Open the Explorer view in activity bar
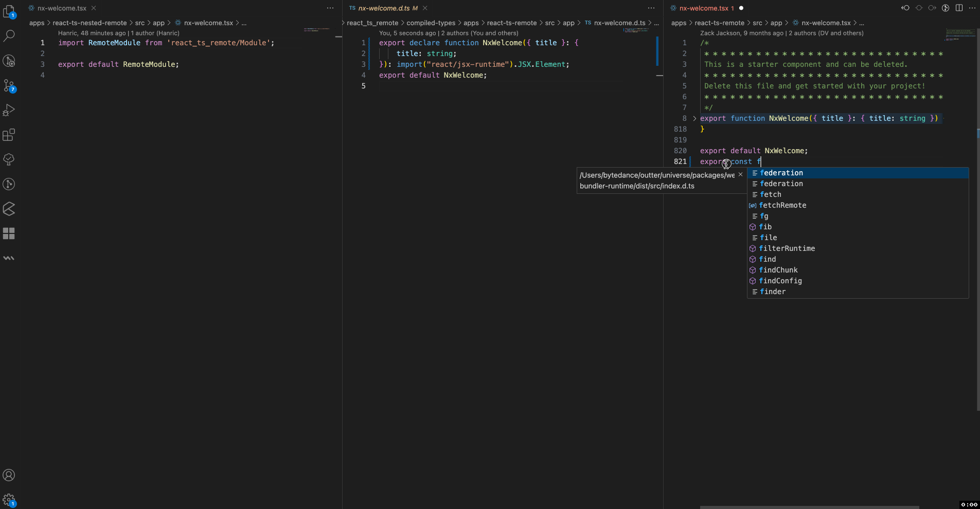Viewport: 980px width, 509px height. click(x=9, y=11)
